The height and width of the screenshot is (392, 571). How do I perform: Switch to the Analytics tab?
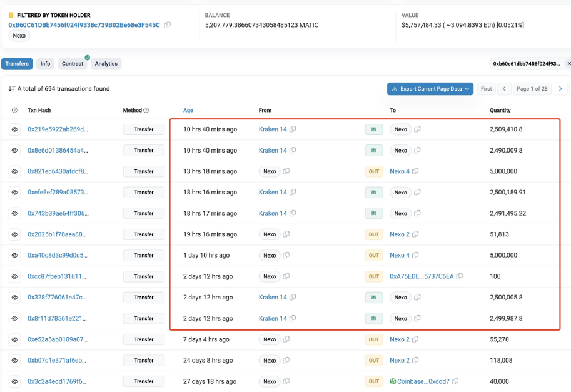pos(106,64)
